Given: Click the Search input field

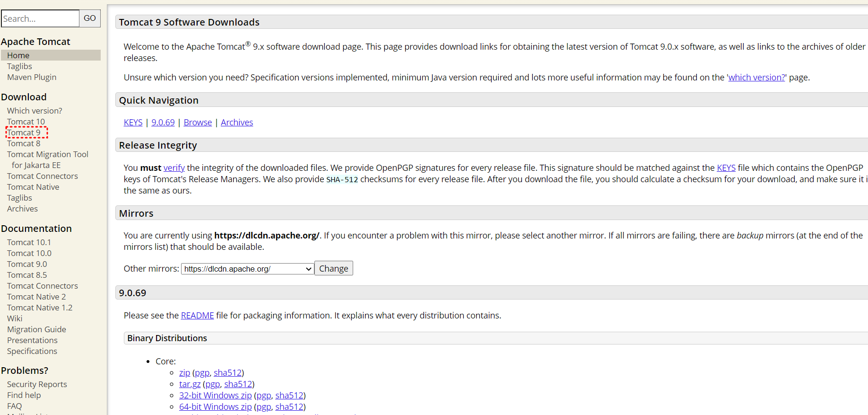Looking at the screenshot, I should [40, 18].
